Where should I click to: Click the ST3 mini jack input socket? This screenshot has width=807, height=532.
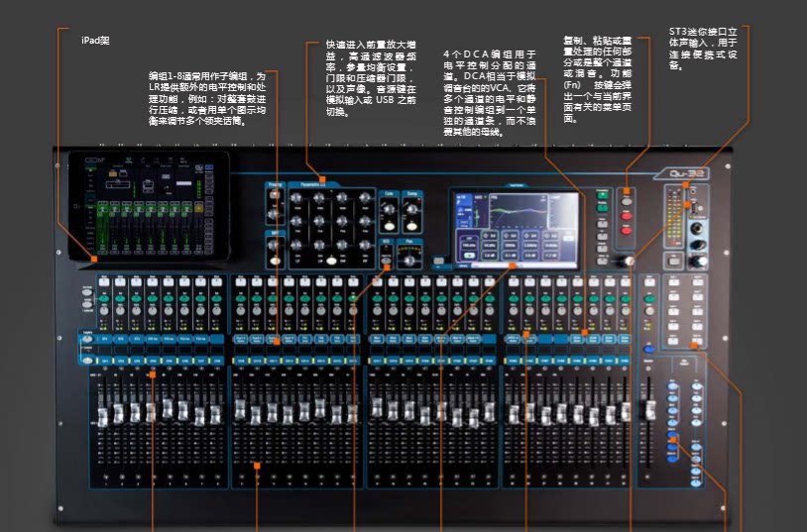tap(693, 191)
